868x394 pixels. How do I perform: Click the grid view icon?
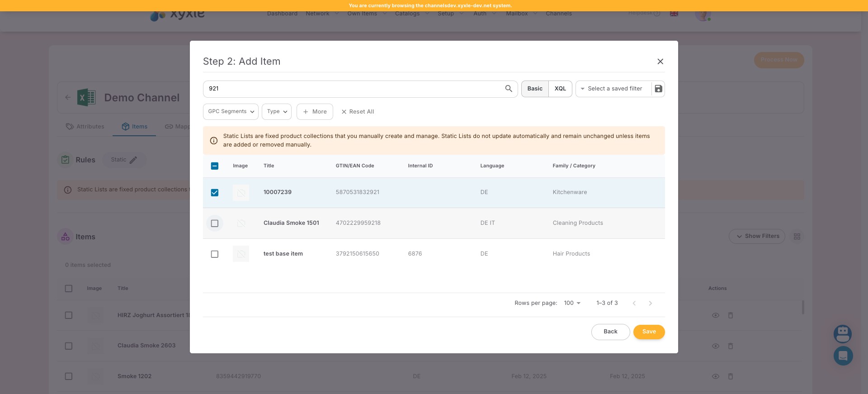(797, 237)
